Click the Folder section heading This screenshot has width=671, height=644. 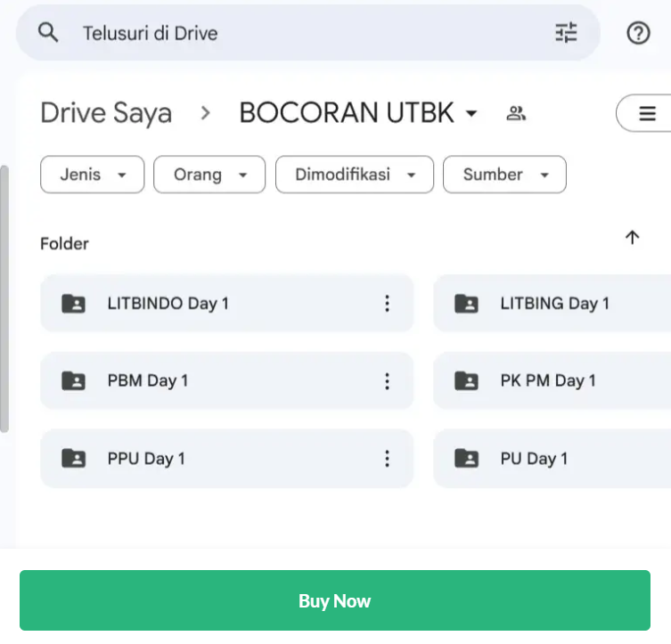(x=64, y=244)
